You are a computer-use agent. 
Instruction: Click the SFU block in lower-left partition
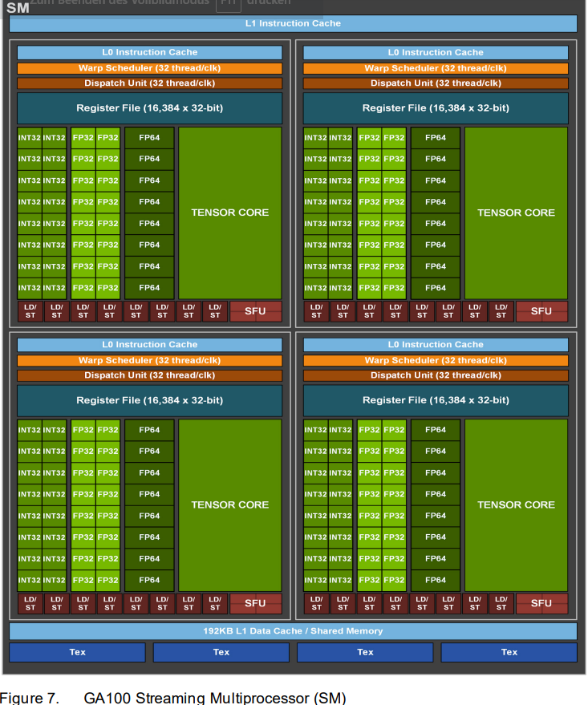coord(255,603)
